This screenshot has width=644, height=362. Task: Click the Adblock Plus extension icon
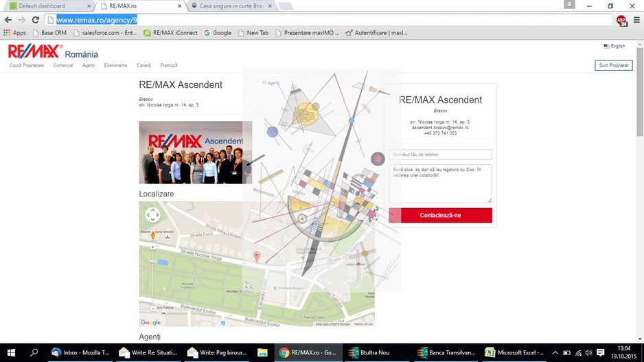coord(621,20)
